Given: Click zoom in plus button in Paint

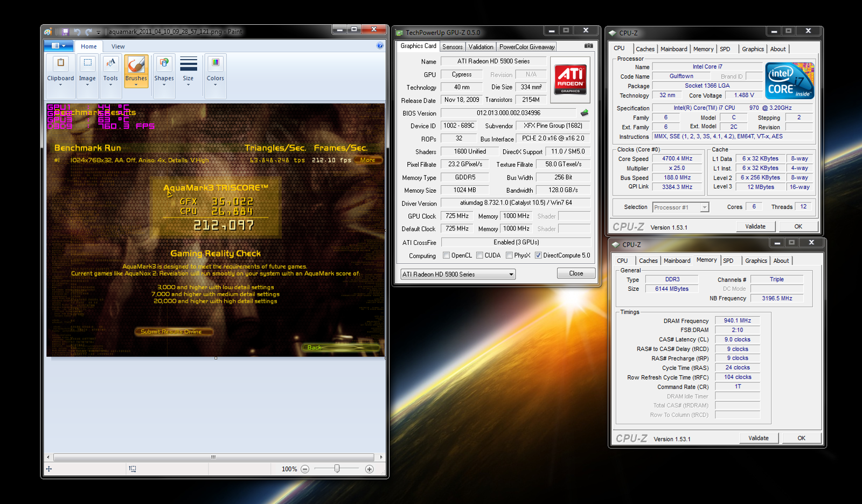Looking at the screenshot, I should [369, 469].
